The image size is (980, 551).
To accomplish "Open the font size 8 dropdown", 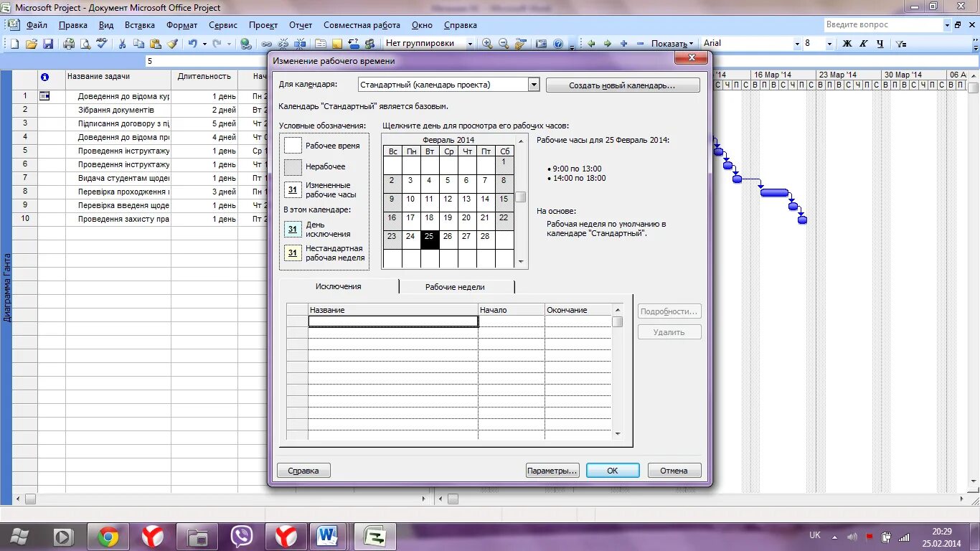I will (x=829, y=44).
